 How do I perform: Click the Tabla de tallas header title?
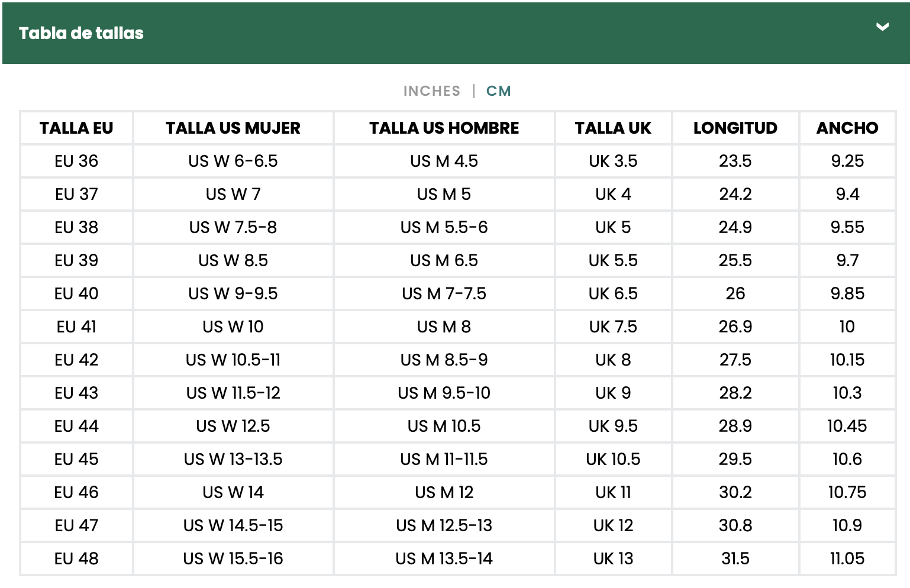click(81, 33)
